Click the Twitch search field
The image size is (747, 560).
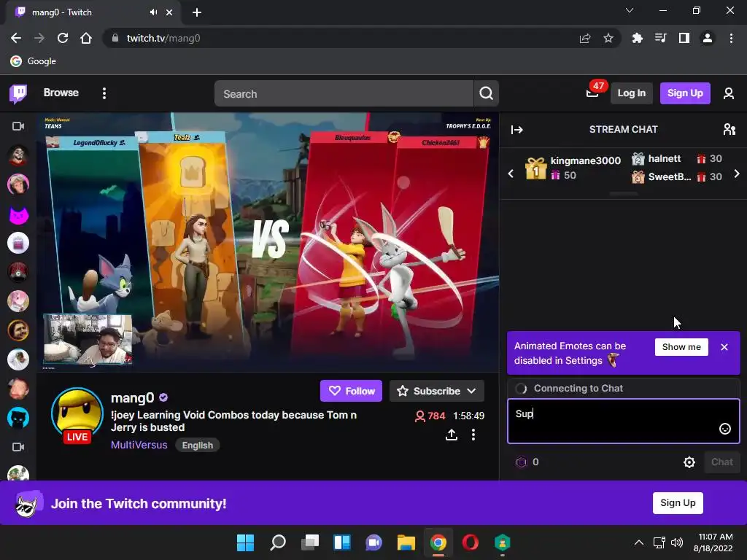click(344, 93)
